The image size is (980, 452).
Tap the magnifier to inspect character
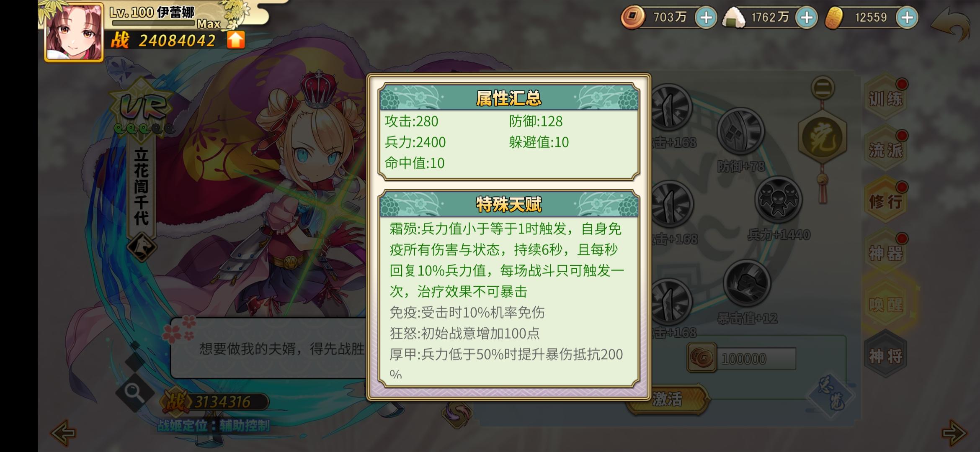pos(134,392)
